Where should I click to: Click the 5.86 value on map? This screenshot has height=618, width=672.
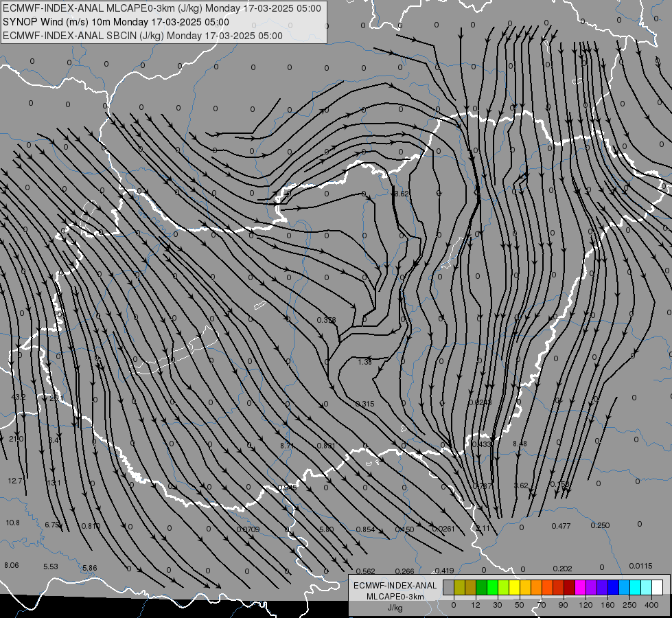pos(89,569)
